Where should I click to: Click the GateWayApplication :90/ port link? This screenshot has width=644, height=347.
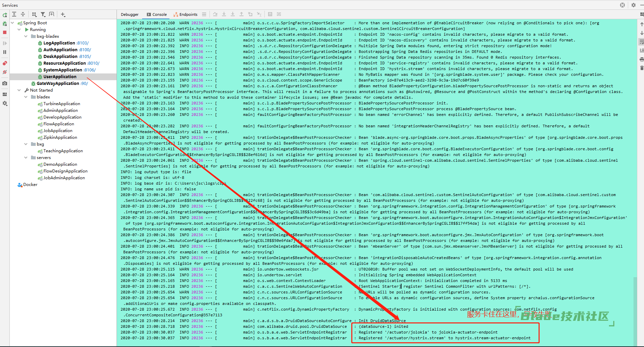[x=84, y=84]
